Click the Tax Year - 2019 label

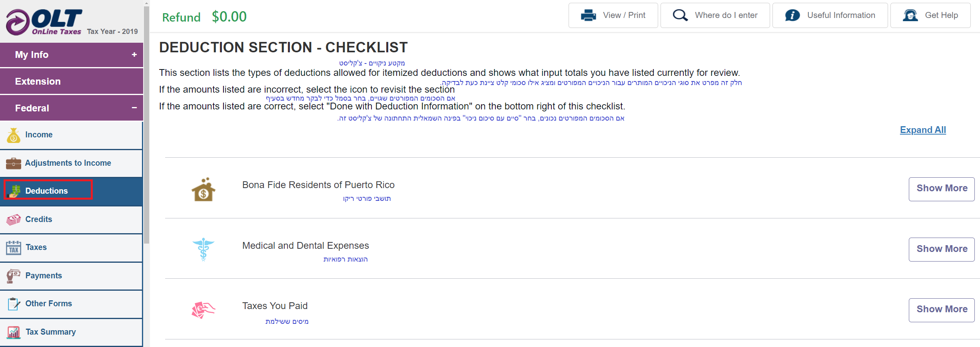112,32
